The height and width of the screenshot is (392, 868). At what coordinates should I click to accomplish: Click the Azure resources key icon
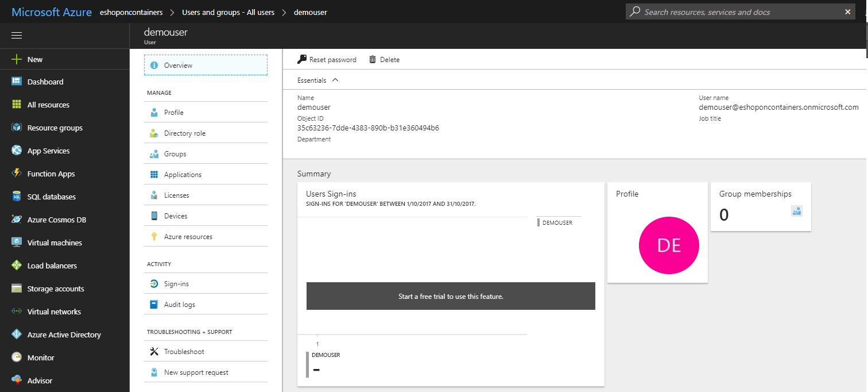click(154, 237)
